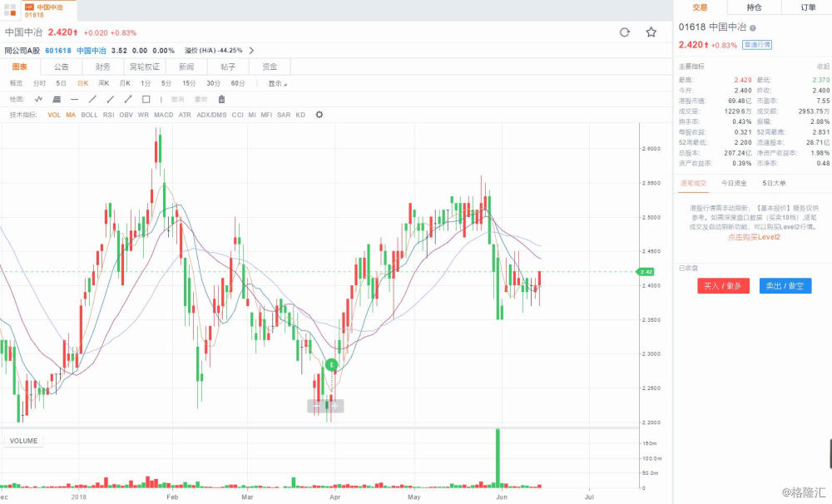The height and width of the screenshot is (504, 832).
Task: Show the 今日资金 tab
Action: coord(734,183)
